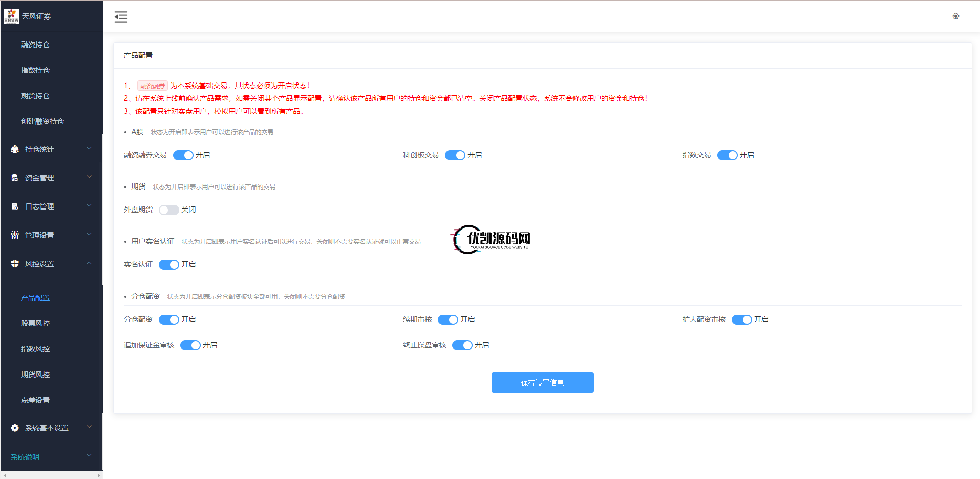This screenshot has width=980, height=479.
Task: Click the sidebar horizontal scrollbar right arrow
Action: [x=98, y=475]
